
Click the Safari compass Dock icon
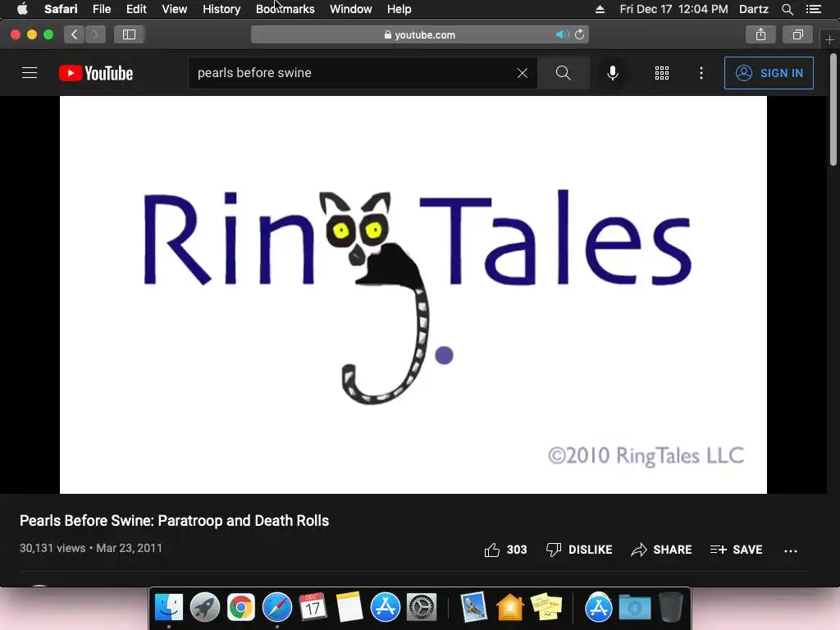click(x=277, y=608)
